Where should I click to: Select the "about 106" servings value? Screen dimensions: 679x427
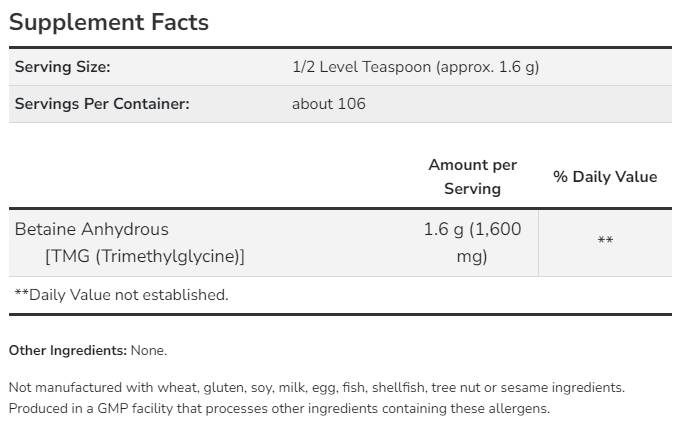328,103
